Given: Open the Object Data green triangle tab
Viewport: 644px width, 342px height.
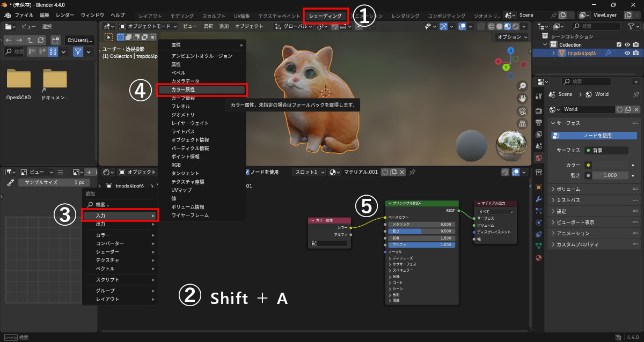Looking at the screenshot, I should coord(539,246).
